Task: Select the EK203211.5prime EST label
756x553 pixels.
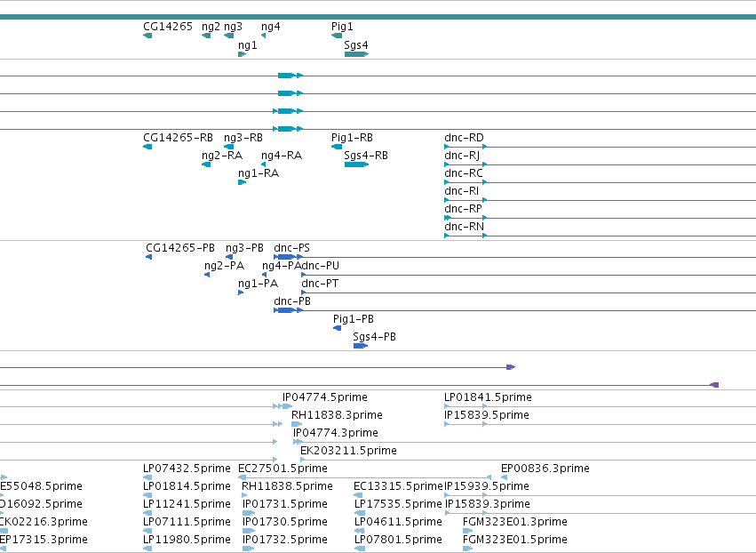Action: coord(348,451)
